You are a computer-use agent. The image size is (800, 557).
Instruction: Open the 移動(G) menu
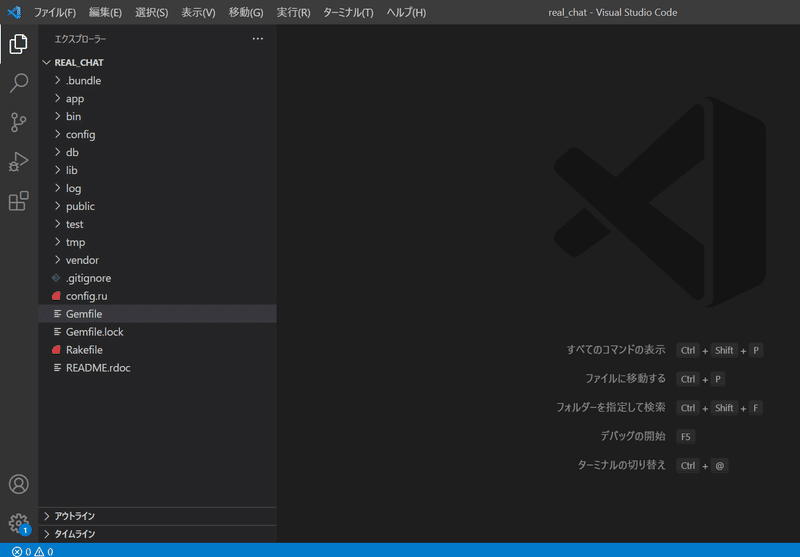[246, 12]
